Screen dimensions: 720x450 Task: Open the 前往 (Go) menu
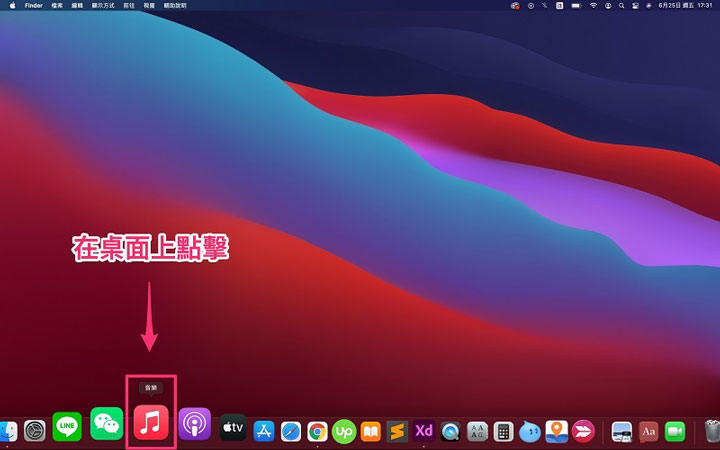click(x=129, y=6)
